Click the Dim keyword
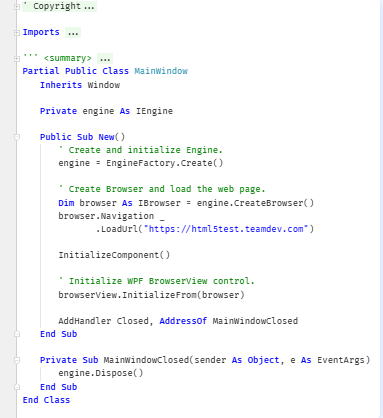 pos(66,203)
